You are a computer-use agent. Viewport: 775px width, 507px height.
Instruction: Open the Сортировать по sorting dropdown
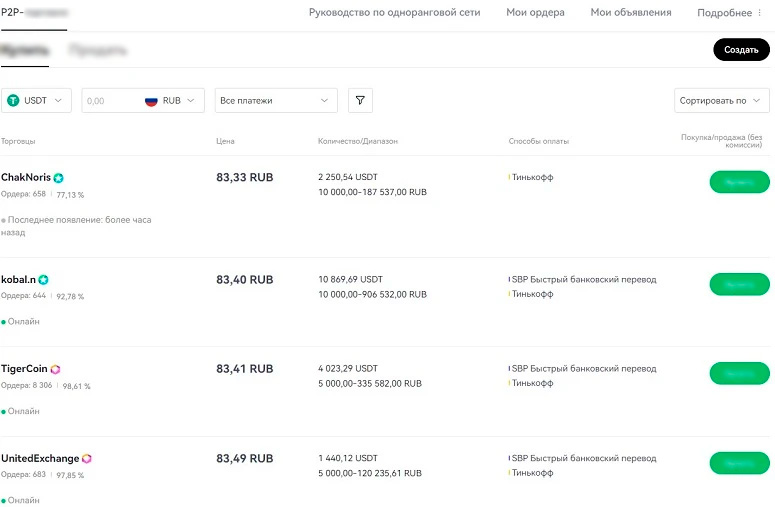tap(721, 100)
